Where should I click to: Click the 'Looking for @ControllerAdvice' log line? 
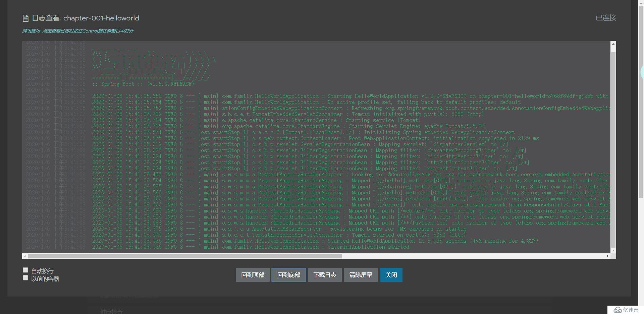(351, 175)
